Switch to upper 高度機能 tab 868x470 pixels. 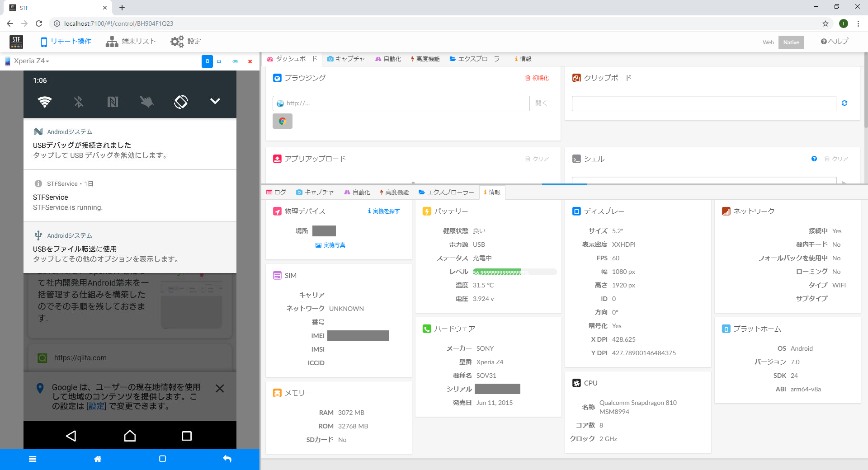[x=425, y=59]
